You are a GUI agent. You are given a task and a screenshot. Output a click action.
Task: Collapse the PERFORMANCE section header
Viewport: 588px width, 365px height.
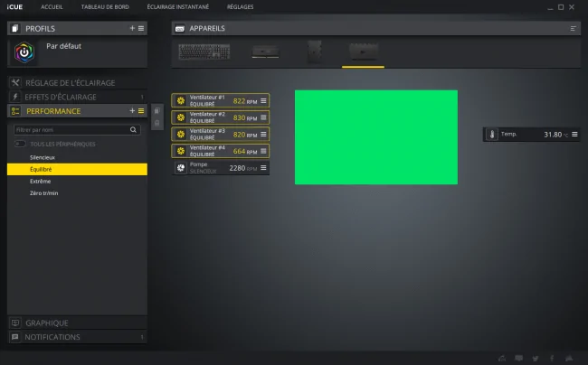click(x=77, y=111)
